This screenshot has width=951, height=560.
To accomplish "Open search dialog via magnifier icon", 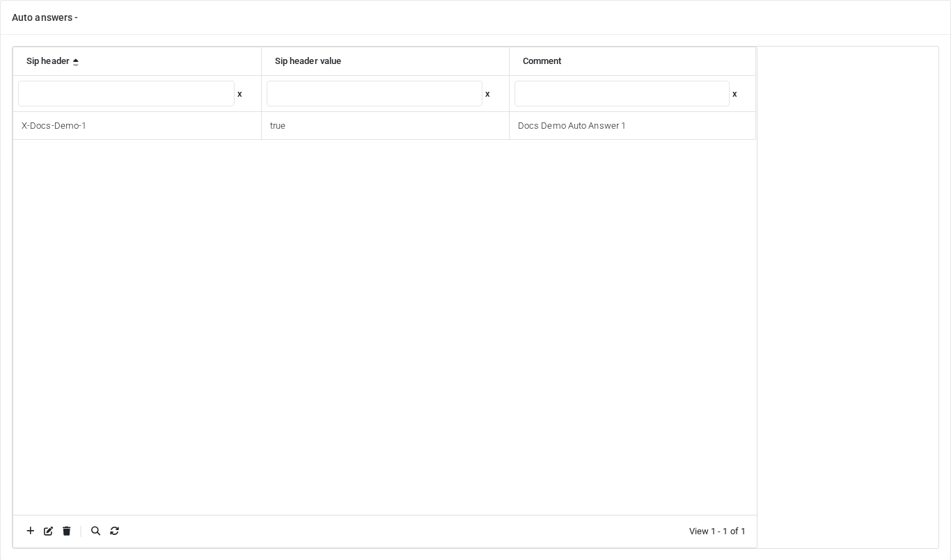I will coord(96,531).
